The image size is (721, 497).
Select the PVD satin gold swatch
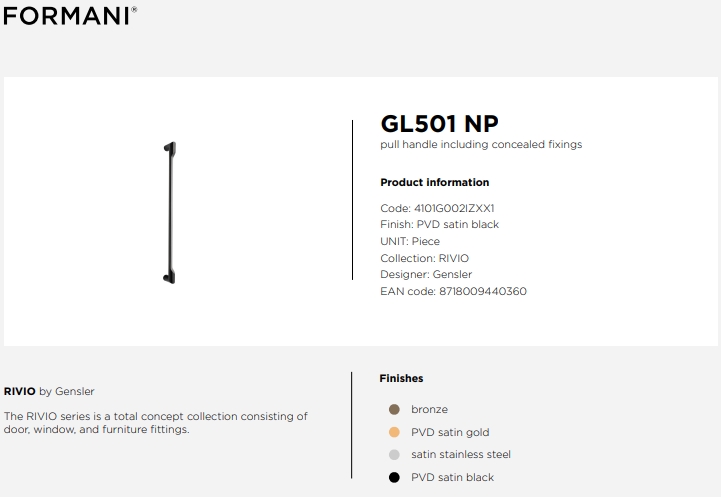coord(394,432)
